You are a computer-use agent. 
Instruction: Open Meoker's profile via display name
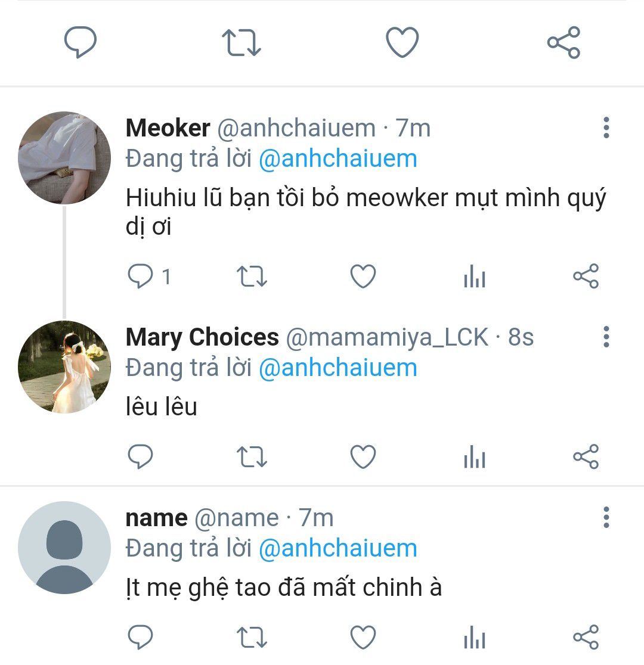coord(168,128)
